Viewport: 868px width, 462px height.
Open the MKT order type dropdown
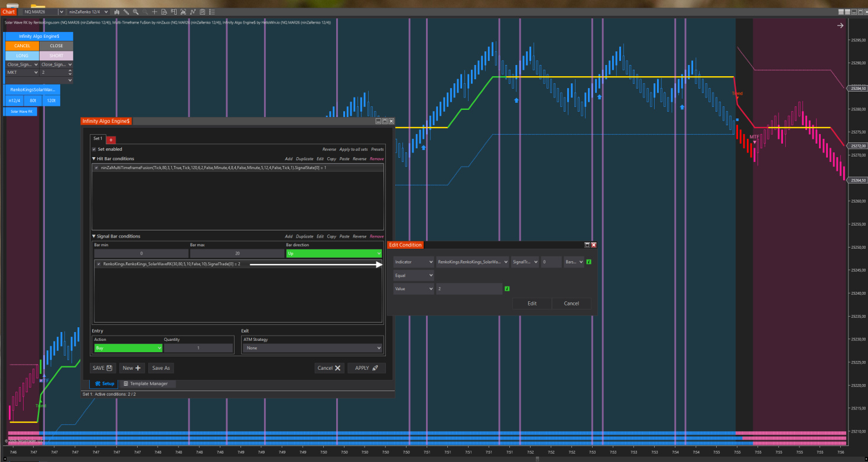(22, 72)
